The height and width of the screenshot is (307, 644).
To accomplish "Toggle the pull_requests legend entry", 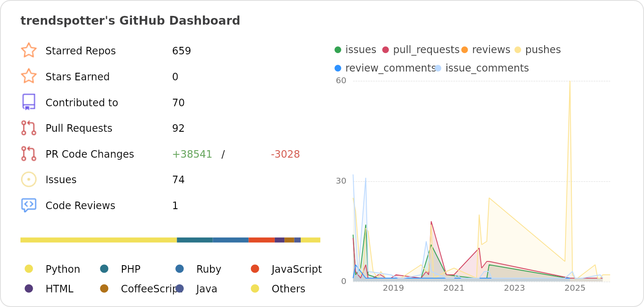I will click(x=385, y=49).
